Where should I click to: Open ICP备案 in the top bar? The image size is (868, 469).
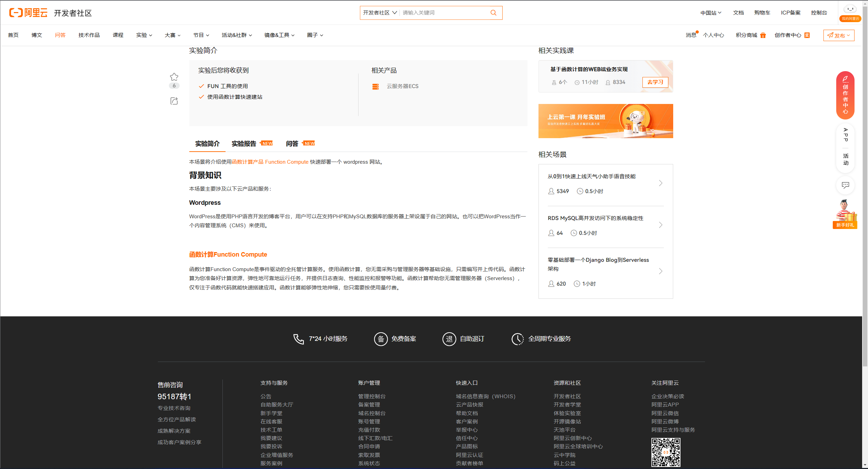791,13
